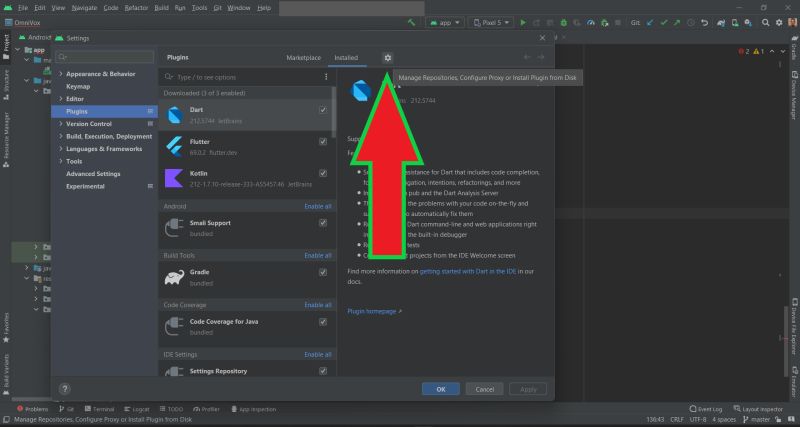The height and width of the screenshot is (427, 800).
Task: Click the Git history clock icon
Action: coord(691,22)
